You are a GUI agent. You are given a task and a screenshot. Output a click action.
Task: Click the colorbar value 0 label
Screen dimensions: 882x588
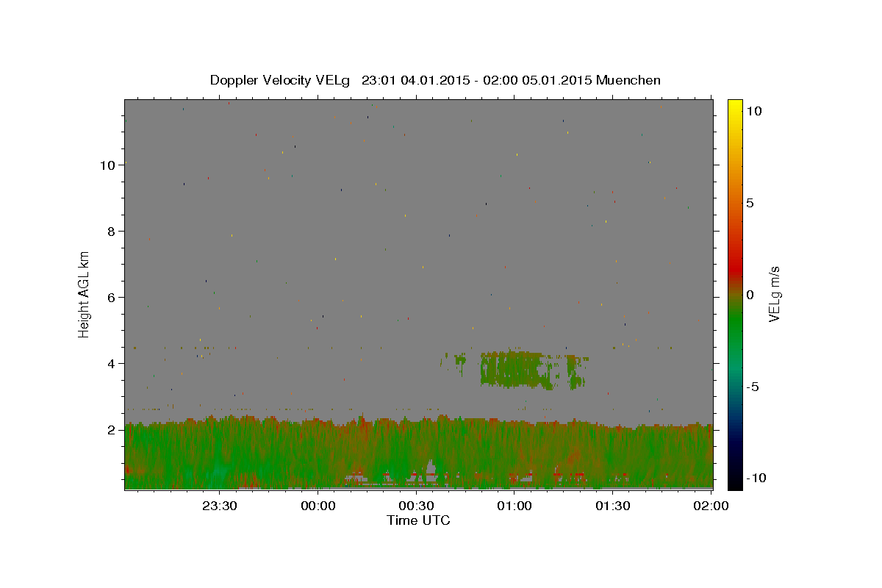[750, 295]
